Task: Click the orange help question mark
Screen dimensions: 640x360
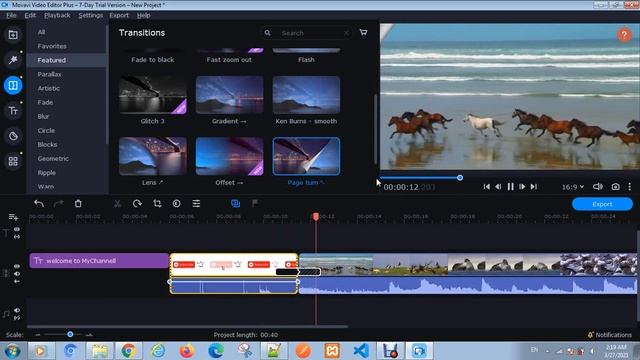Action: pyautogui.click(x=624, y=35)
